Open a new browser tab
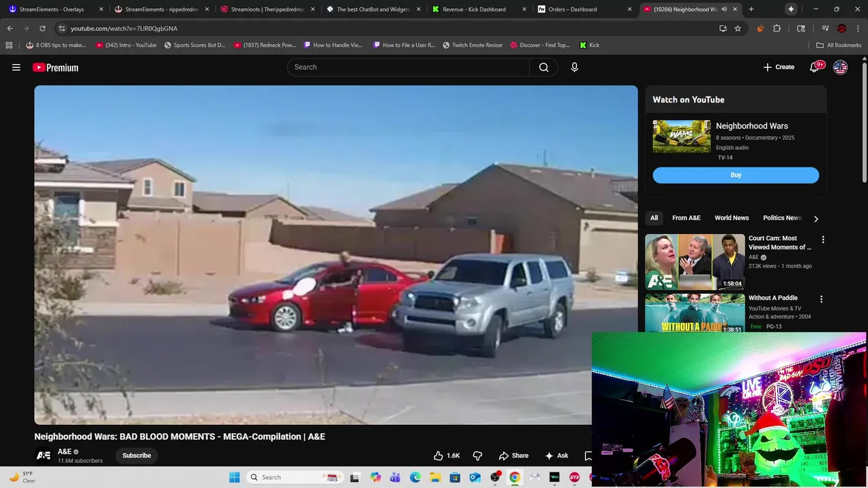The height and width of the screenshot is (488, 868). point(751,9)
